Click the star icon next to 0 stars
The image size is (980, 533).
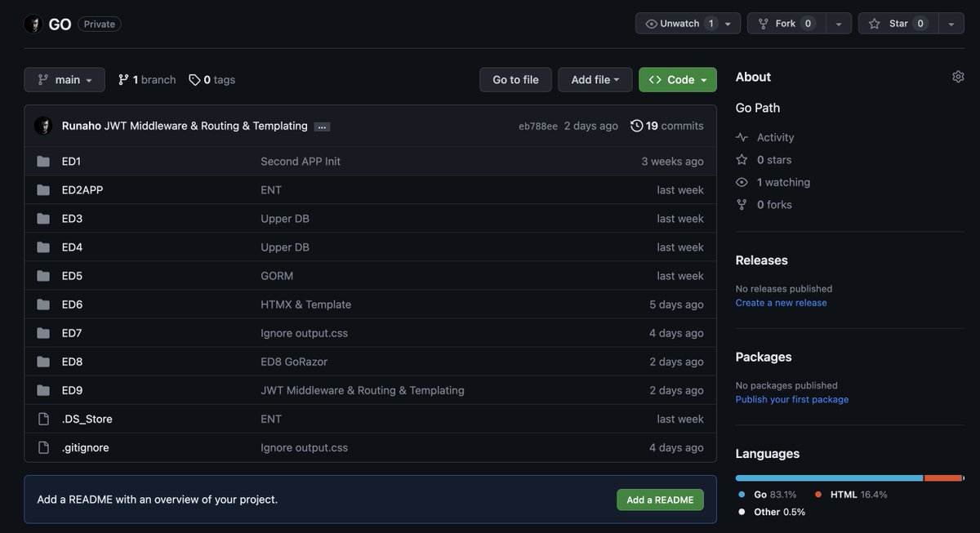tap(742, 160)
